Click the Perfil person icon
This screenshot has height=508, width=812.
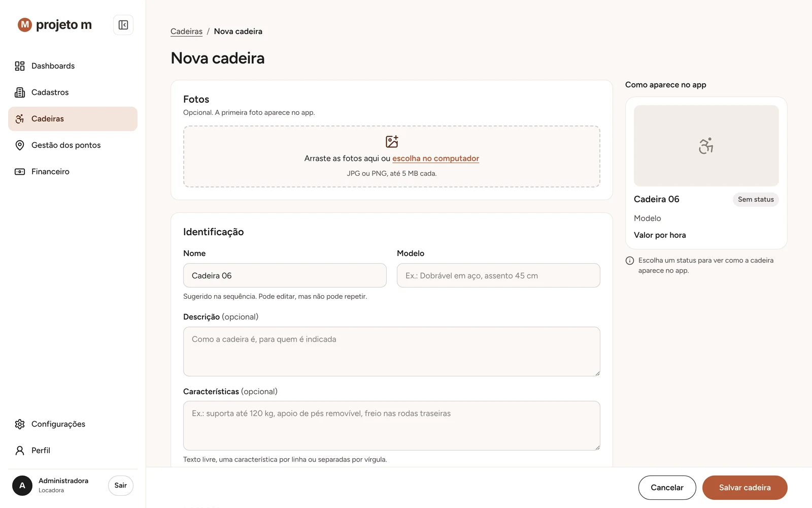coord(20,451)
